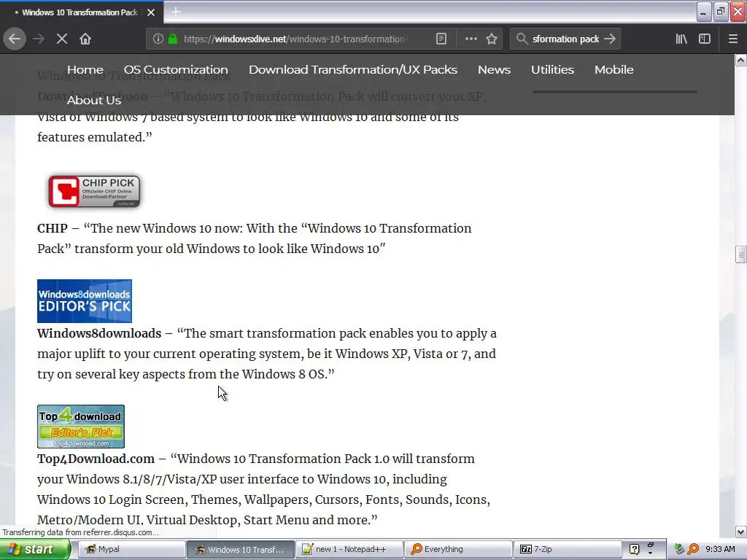Bookmark this page with the star
The image size is (747, 560).
click(x=492, y=39)
